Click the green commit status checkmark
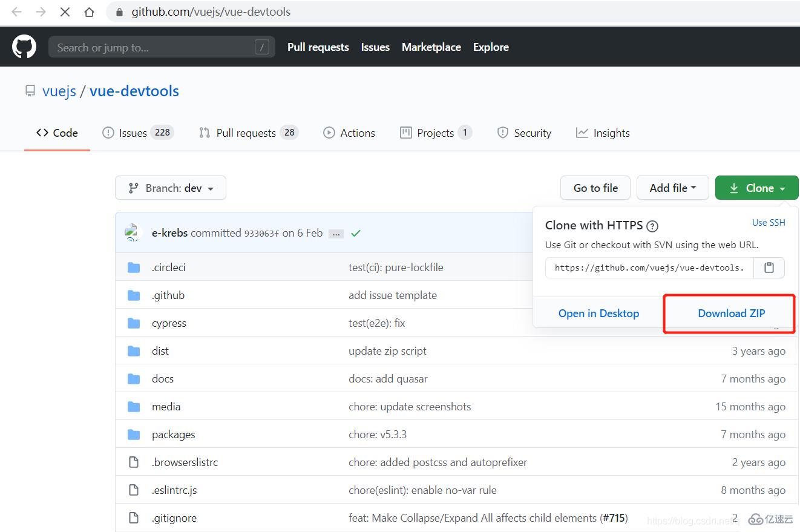This screenshot has height=532, width=800. tap(356, 233)
